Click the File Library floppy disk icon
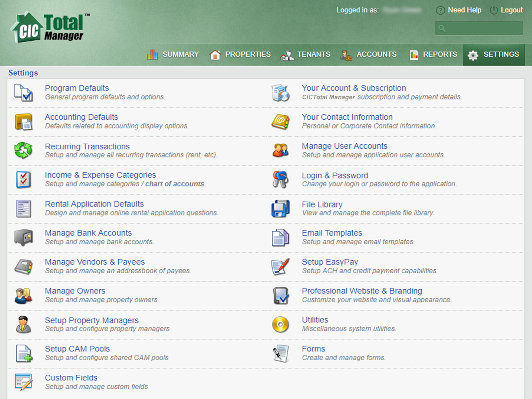This screenshot has height=399, width=532. pyautogui.click(x=280, y=208)
